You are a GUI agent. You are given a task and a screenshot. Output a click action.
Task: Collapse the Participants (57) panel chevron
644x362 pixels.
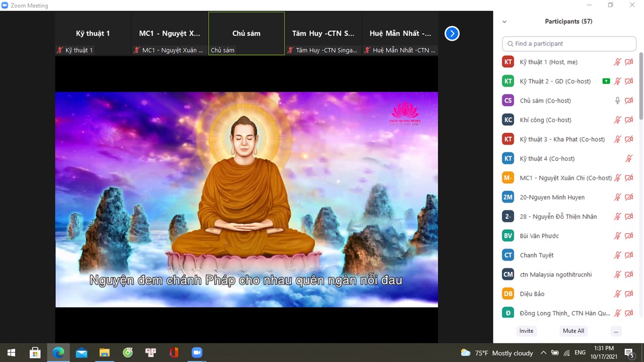click(x=505, y=22)
